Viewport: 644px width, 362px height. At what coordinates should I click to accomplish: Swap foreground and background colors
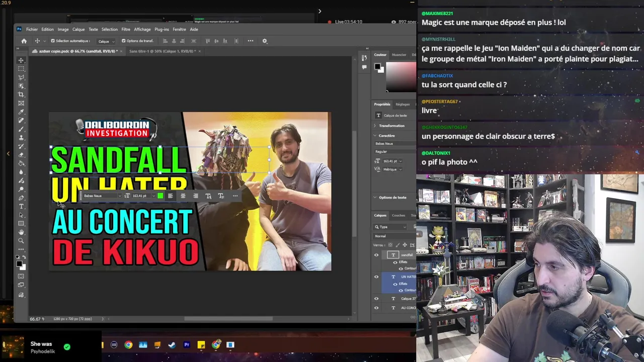(24, 257)
